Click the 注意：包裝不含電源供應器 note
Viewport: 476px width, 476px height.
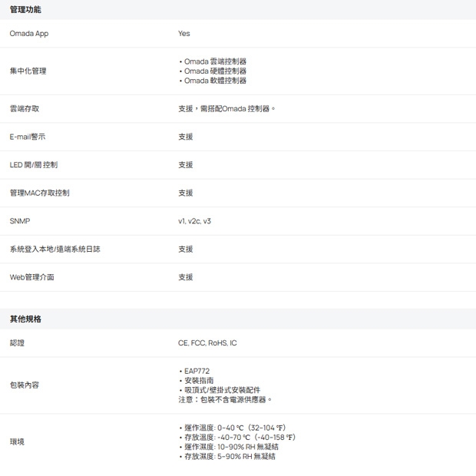click(225, 399)
